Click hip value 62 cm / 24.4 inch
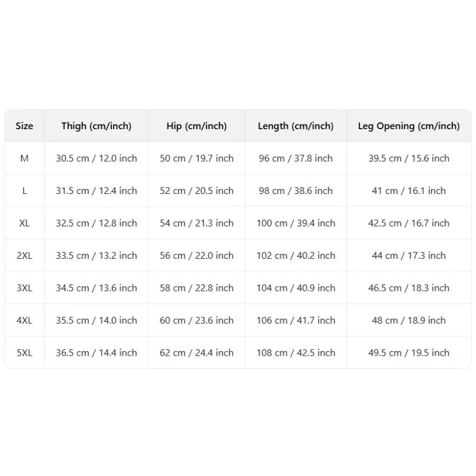476x476 pixels. coord(196,353)
